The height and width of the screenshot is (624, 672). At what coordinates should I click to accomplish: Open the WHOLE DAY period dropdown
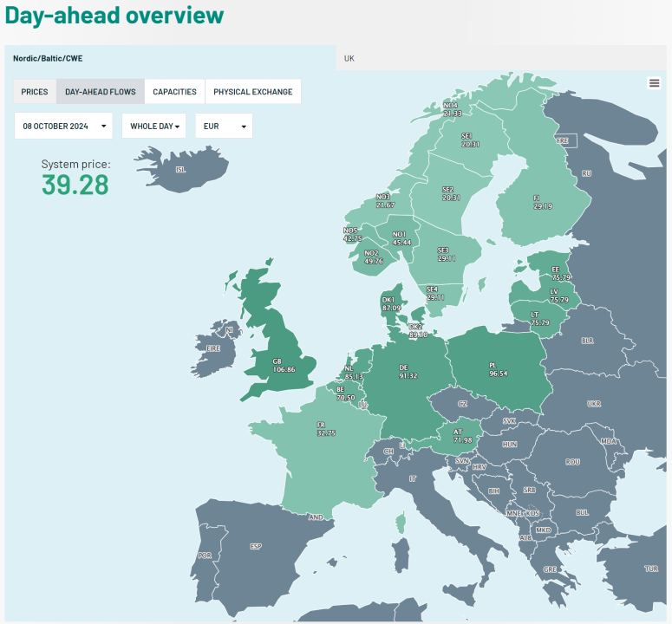153,126
